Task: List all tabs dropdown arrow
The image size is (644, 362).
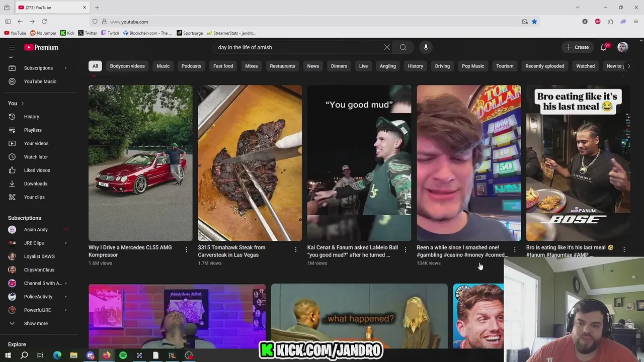Action: tap(578, 8)
